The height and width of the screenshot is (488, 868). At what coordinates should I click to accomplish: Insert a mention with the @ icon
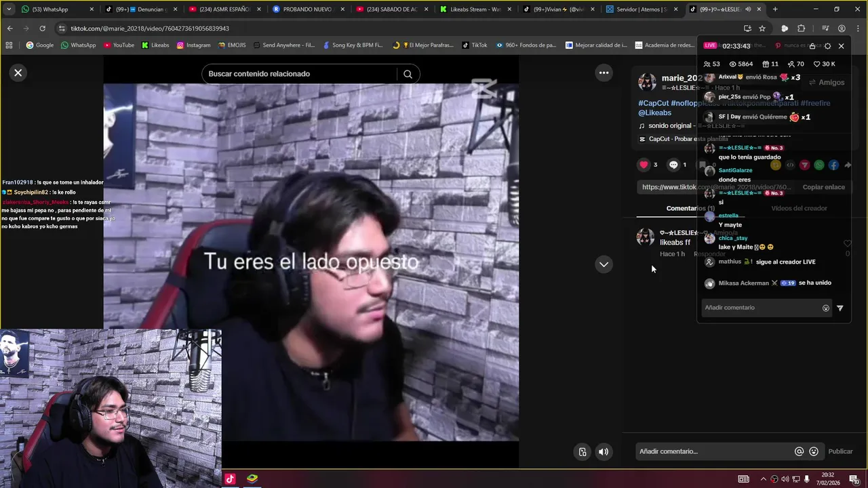tap(799, 451)
